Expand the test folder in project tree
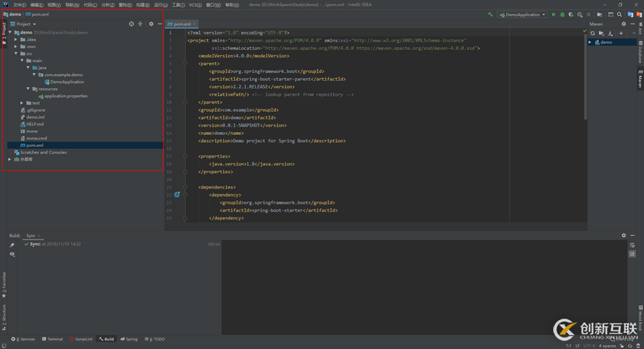 pos(22,103)
